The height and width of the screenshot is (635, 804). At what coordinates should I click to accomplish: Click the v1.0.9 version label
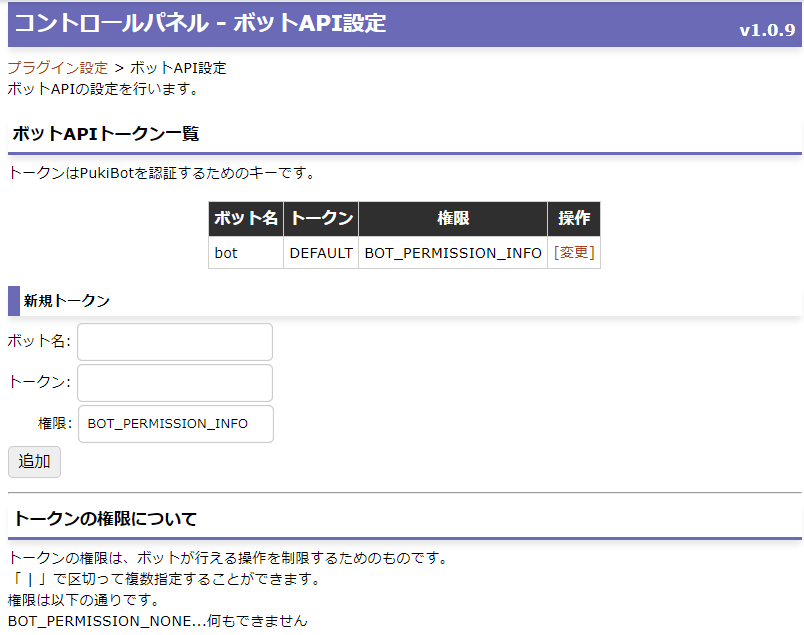click(x=767, y=30)
